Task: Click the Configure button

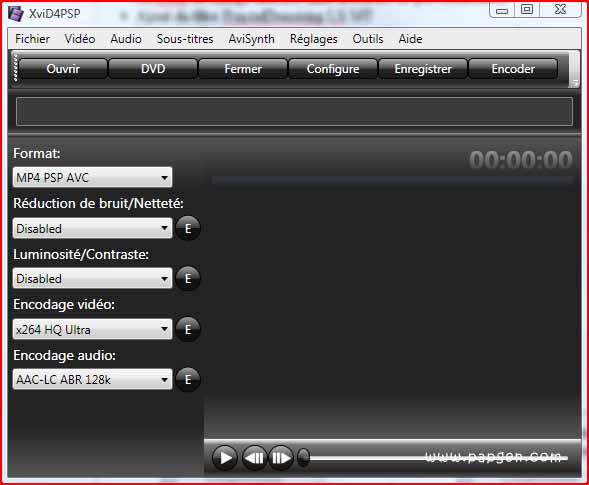Action: (333, 69)
